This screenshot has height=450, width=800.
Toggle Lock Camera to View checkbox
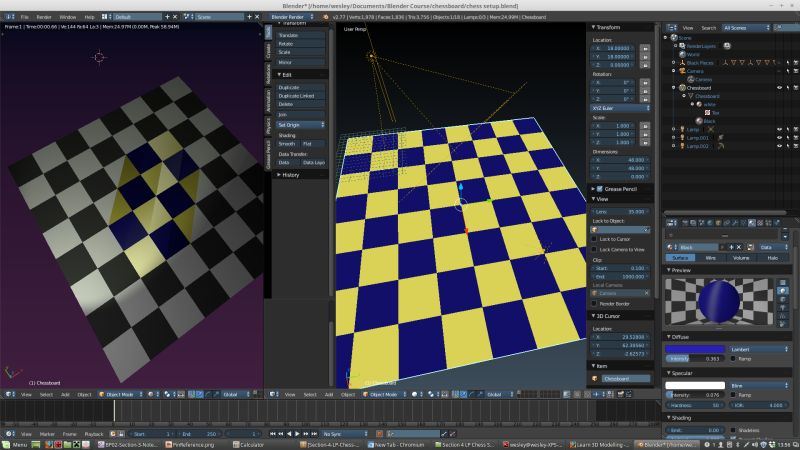pyautogui.click(x=594, y=249)
